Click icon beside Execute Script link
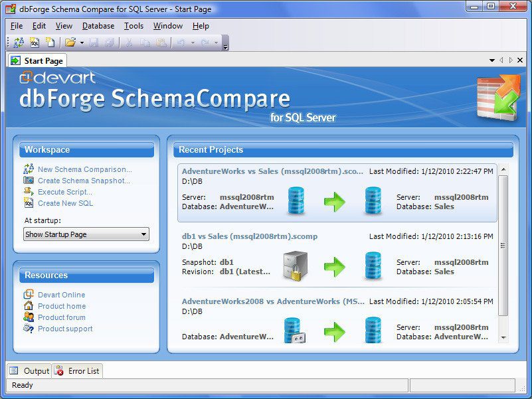Image resolution: width=532 pixels, height=399 pixels. (29, 191)
